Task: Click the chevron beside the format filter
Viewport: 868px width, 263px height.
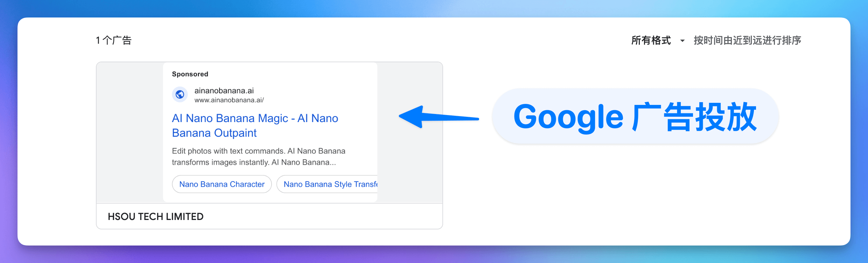Action: [682, 41]
